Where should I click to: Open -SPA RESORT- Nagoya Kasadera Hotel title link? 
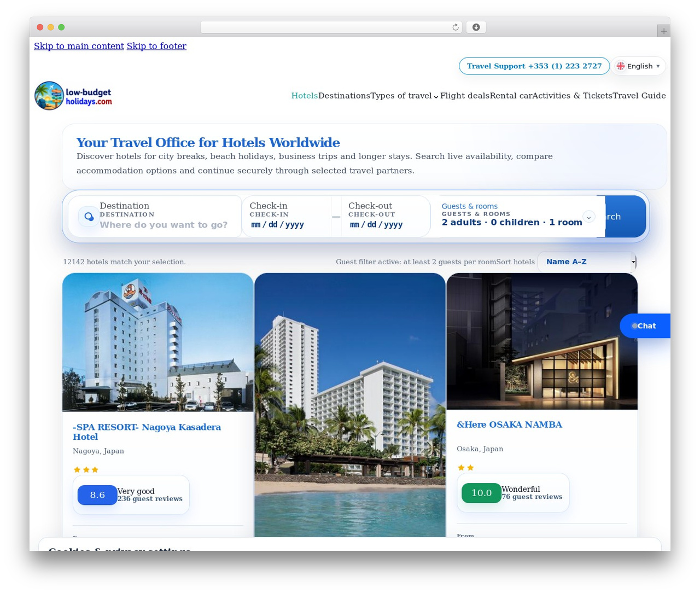[147, 432]
